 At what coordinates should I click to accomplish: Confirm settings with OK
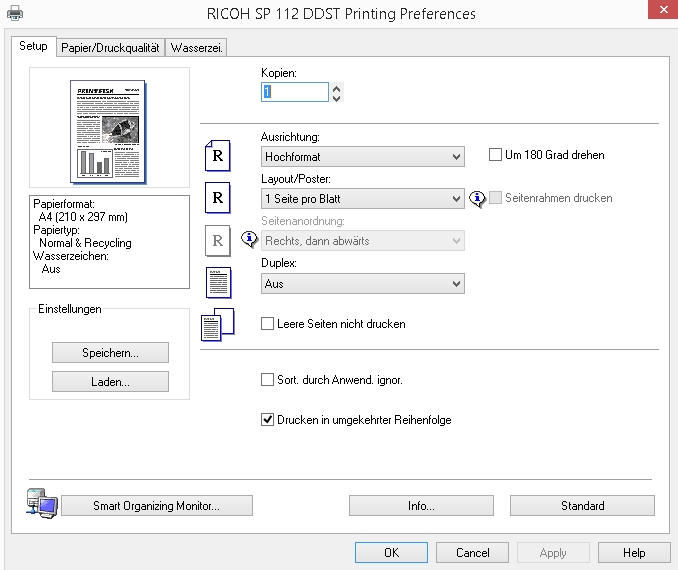pyautogui.click(x=391, y=552)
